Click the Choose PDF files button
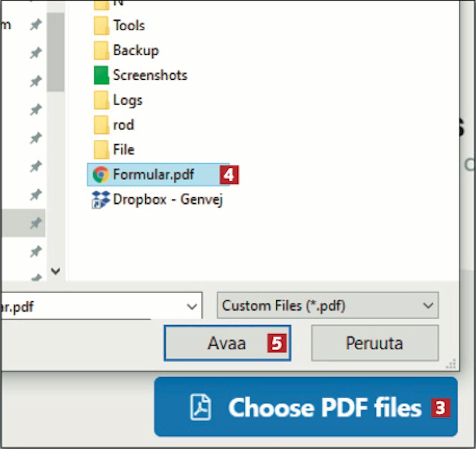The width and height of the screenshot is (476, 449). (x=306, y=407)
